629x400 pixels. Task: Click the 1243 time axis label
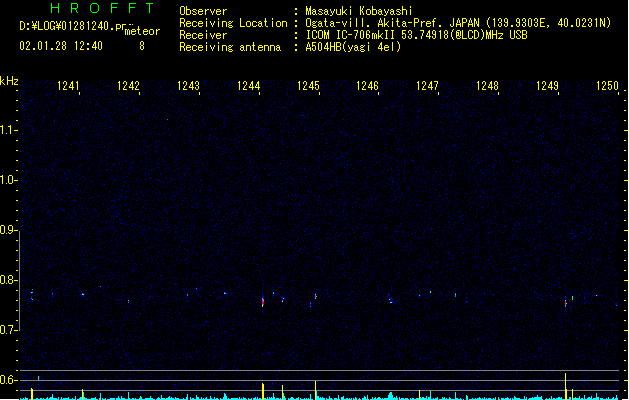[189, 86]
